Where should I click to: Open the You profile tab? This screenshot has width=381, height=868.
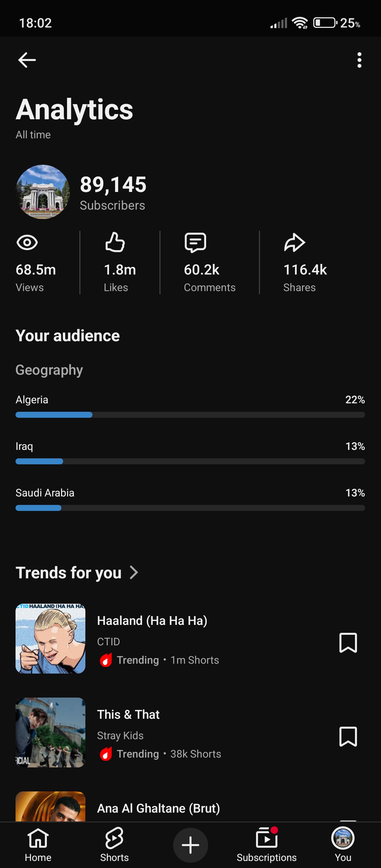tap(343, 845)
